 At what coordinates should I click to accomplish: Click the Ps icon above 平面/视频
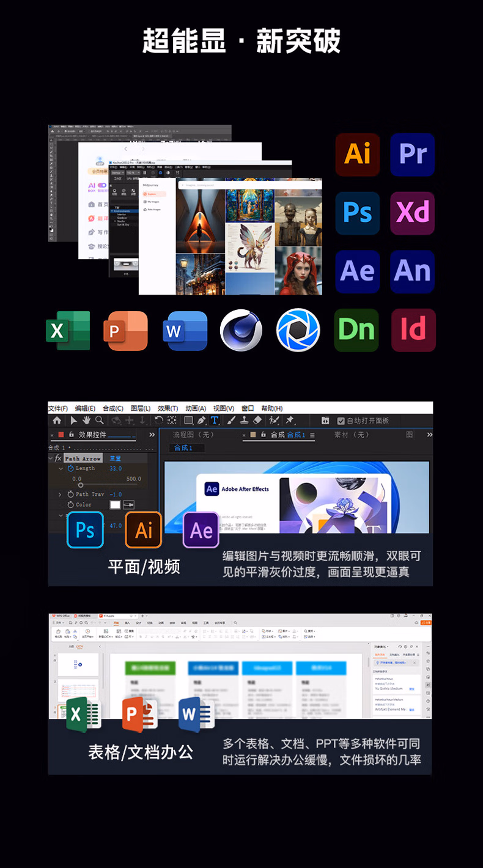(85, 530)
